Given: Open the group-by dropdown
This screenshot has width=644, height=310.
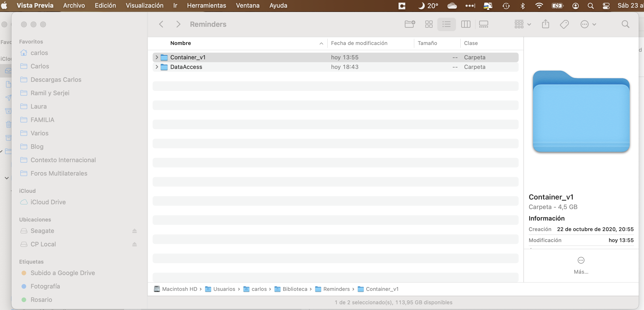Looking at the screenshot, I should (x=523, y=24).
